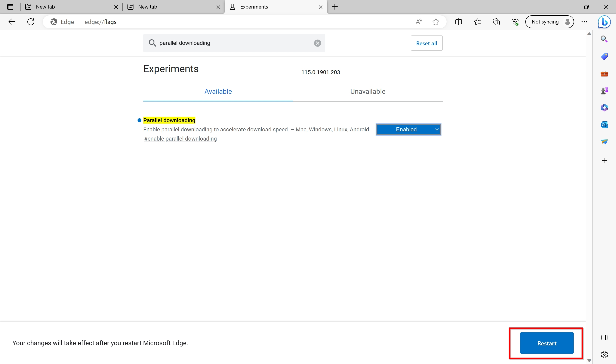Screen dimensions: 616x364
Task: Open the Collections icon
Action: (x=496, y=22)
